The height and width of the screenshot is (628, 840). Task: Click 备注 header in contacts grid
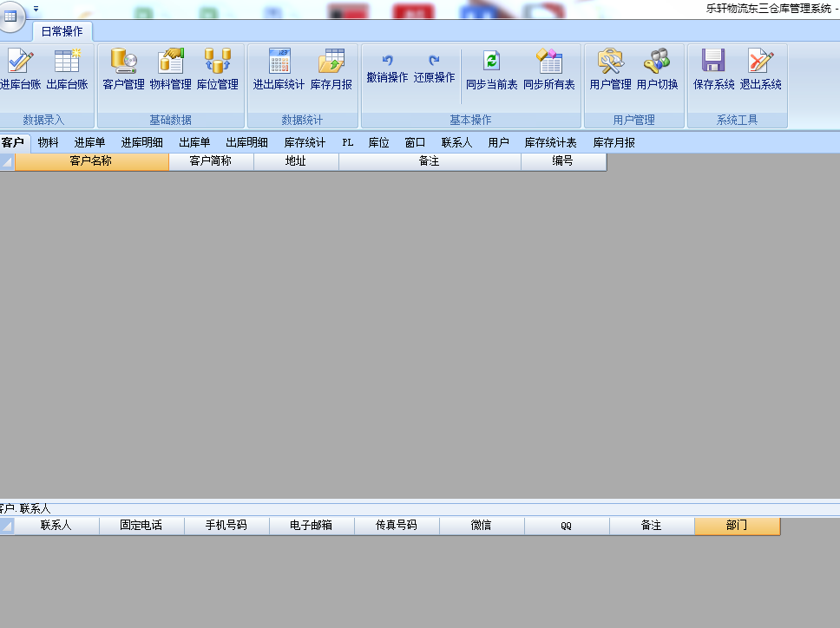click(x=652, y=526)
